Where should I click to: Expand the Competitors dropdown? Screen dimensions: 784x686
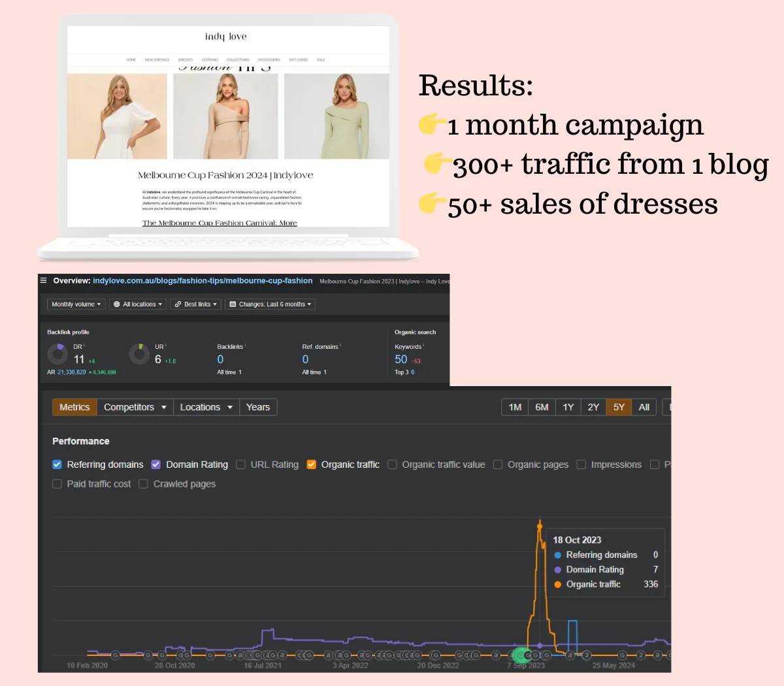pyautogui.click(x=135, y=407)
